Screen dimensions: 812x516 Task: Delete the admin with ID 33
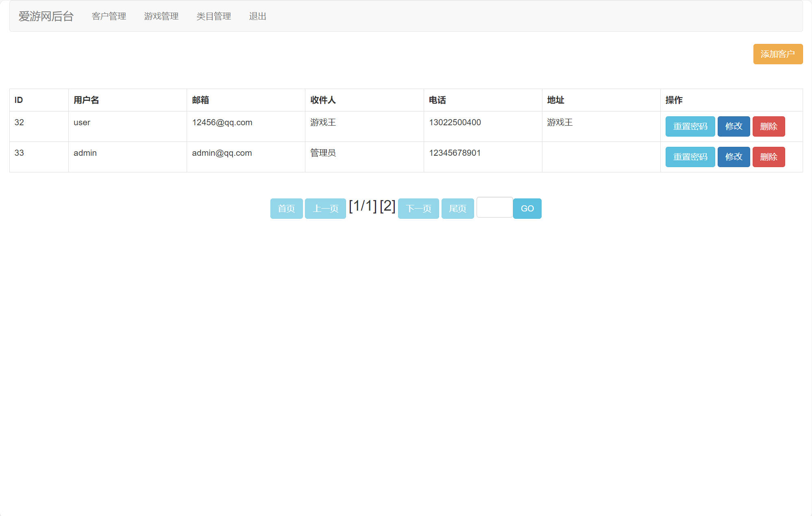pos(768,157)
